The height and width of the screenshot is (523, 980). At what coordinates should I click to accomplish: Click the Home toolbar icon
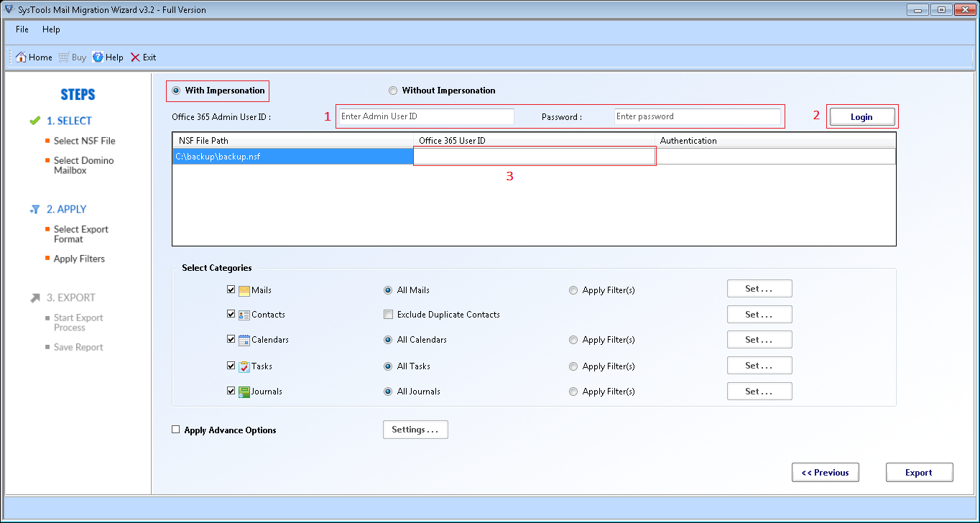coord(21,57)
